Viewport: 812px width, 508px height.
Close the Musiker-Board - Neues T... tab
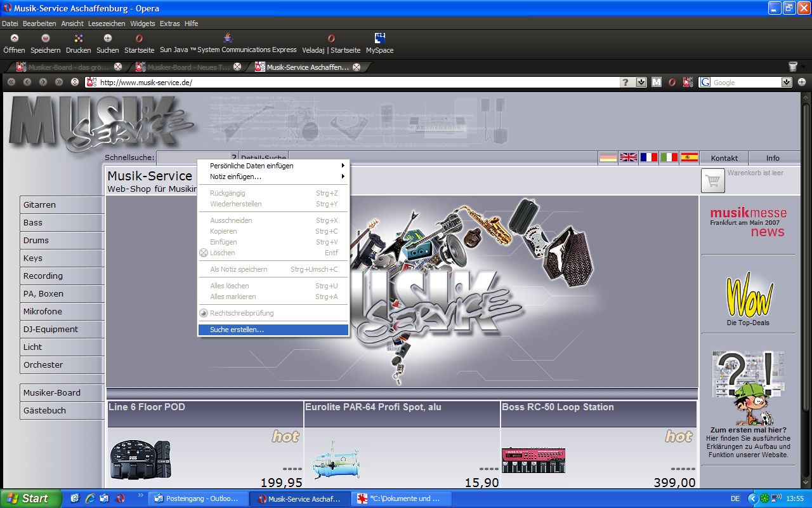[x=237, y=67]
